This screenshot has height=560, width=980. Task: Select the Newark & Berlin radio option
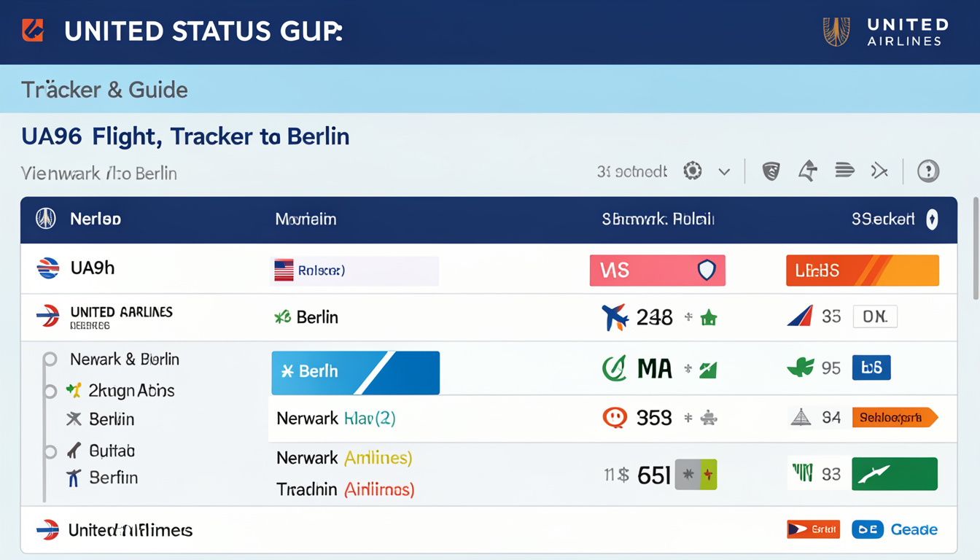coord(50,359)
